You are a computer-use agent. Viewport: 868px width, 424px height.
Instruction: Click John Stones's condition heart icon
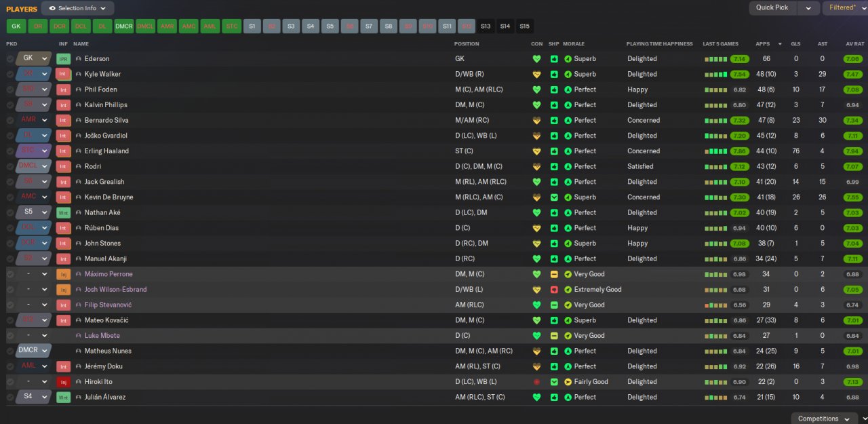tap(536, 244)
